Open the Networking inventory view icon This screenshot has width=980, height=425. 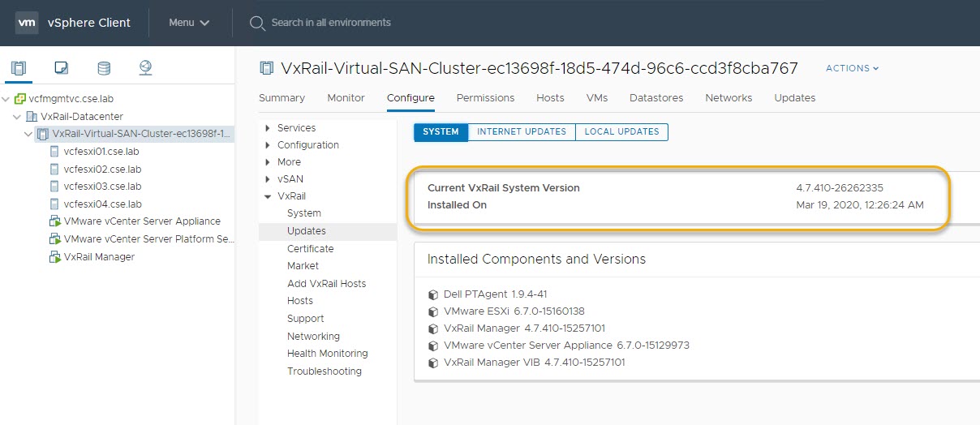145,68
